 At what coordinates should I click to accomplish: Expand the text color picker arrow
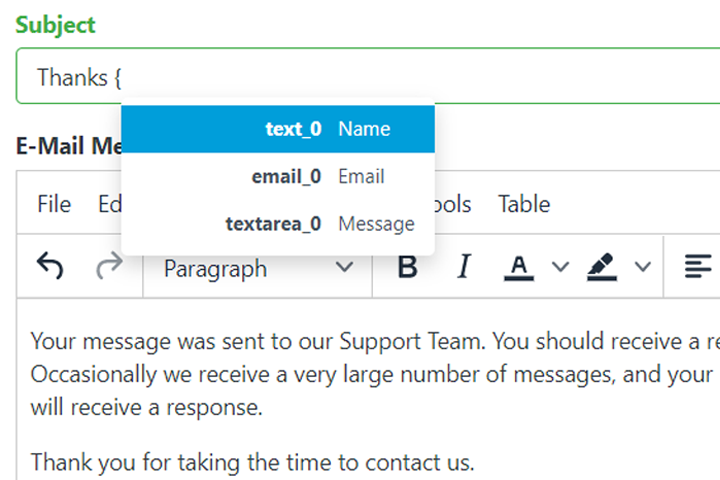560,267
